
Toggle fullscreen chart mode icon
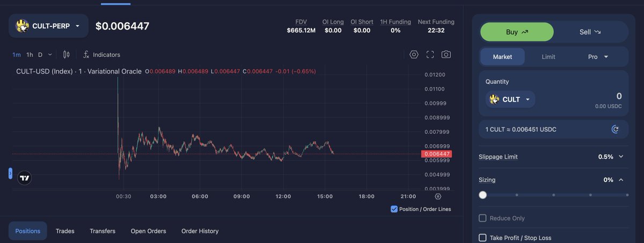[430, 54]
